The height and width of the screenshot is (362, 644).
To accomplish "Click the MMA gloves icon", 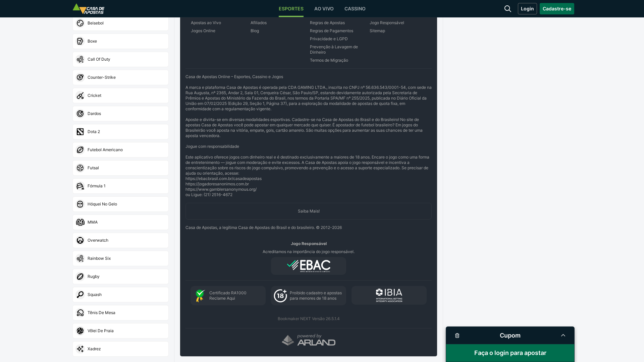I will (80, 222).
